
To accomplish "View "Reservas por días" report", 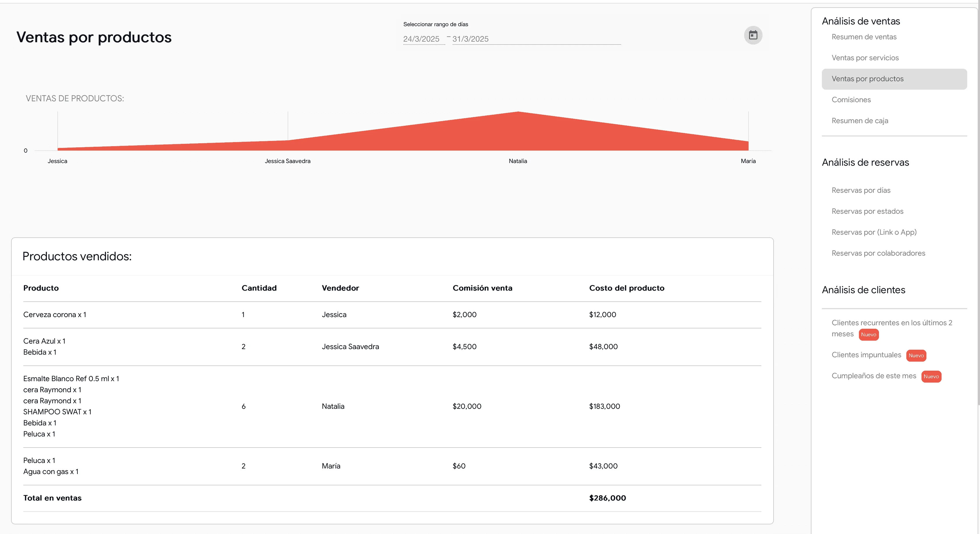I will point(861,190).
